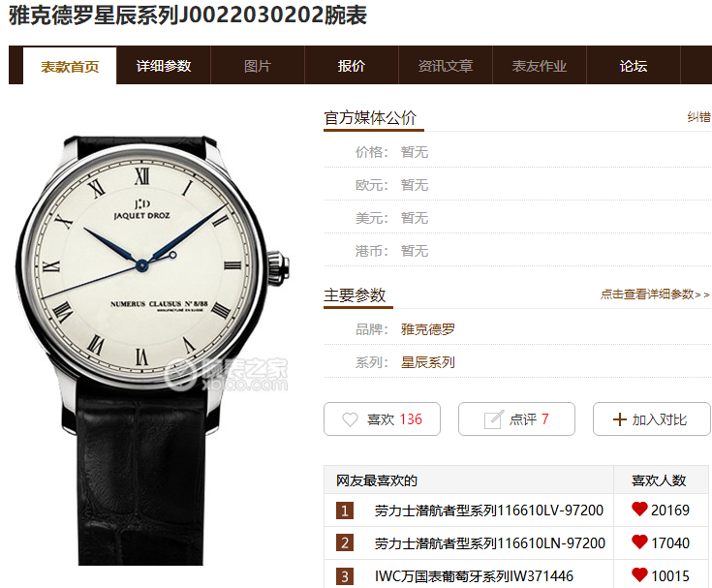
Task: Click the plus icon on 加入对比
Action: [619, 419]
